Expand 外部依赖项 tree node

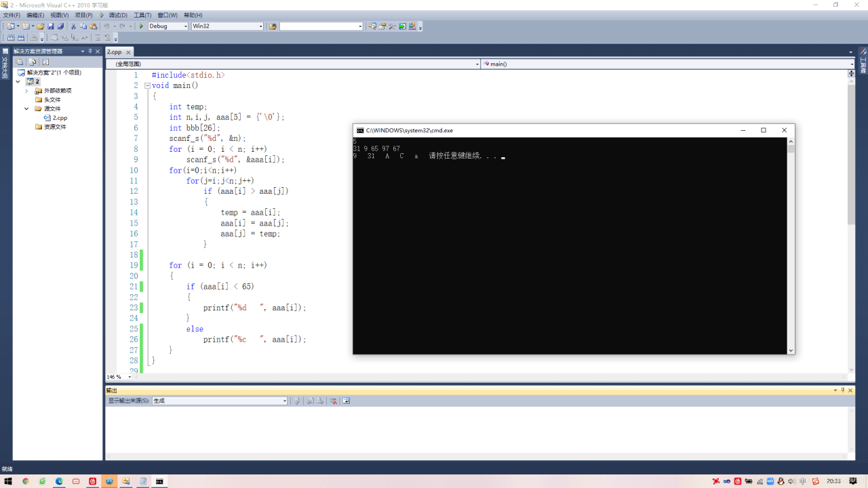(27, 90)
